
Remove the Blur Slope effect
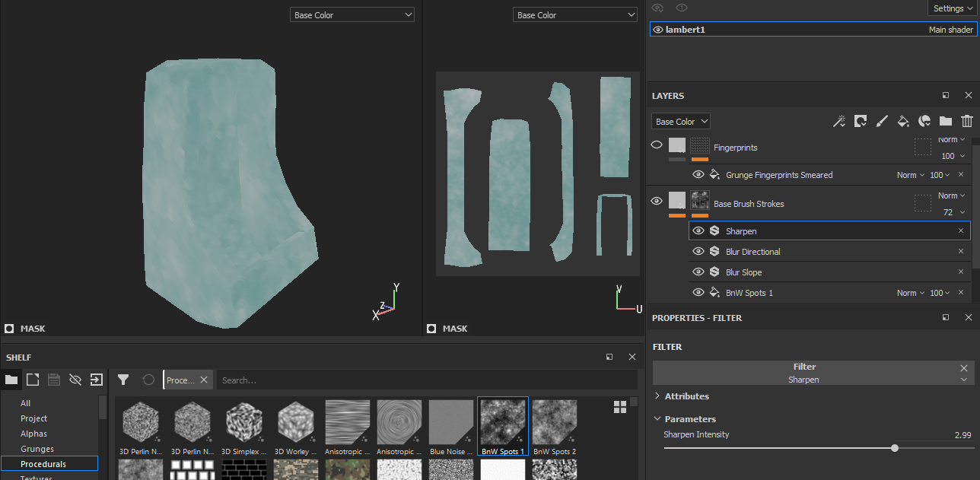click(961, 272)
